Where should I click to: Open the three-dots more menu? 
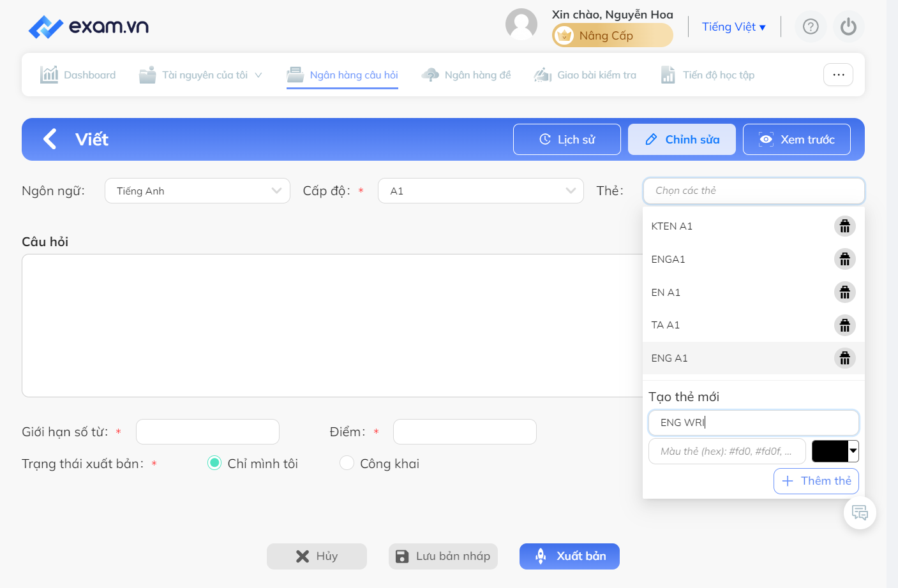click(x=838, y=75)
